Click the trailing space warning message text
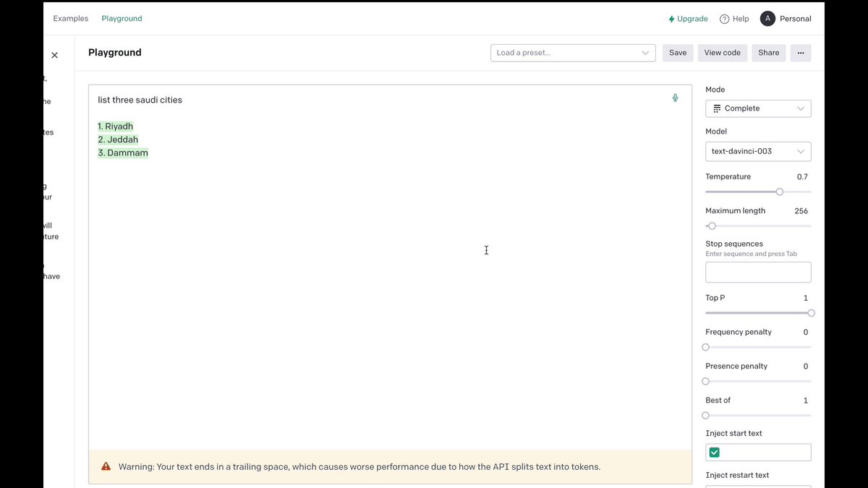868x488 pixels. point(359,467)
